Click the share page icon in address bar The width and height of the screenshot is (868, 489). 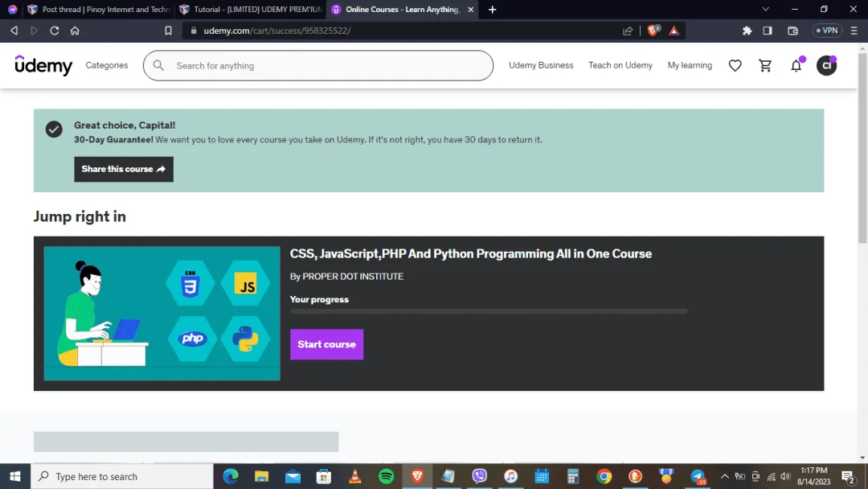[x=627, y=31]
